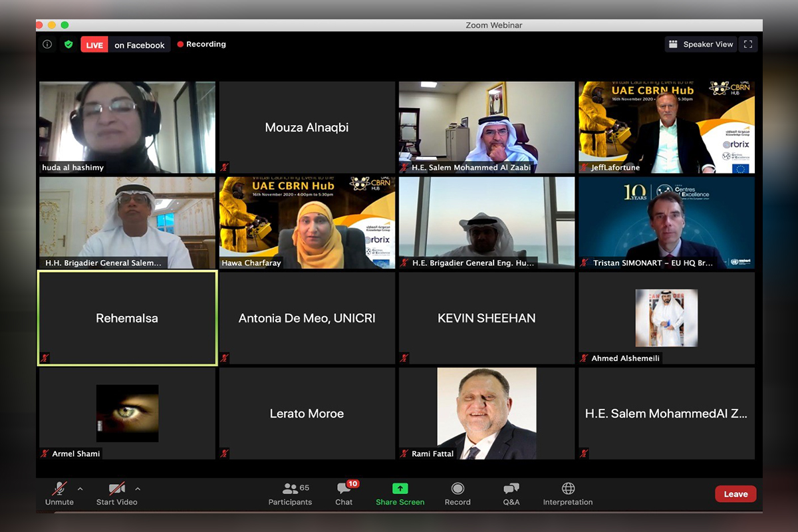
Task: Close the Zoom Webinar window with the red button
Action: [39, 25]
